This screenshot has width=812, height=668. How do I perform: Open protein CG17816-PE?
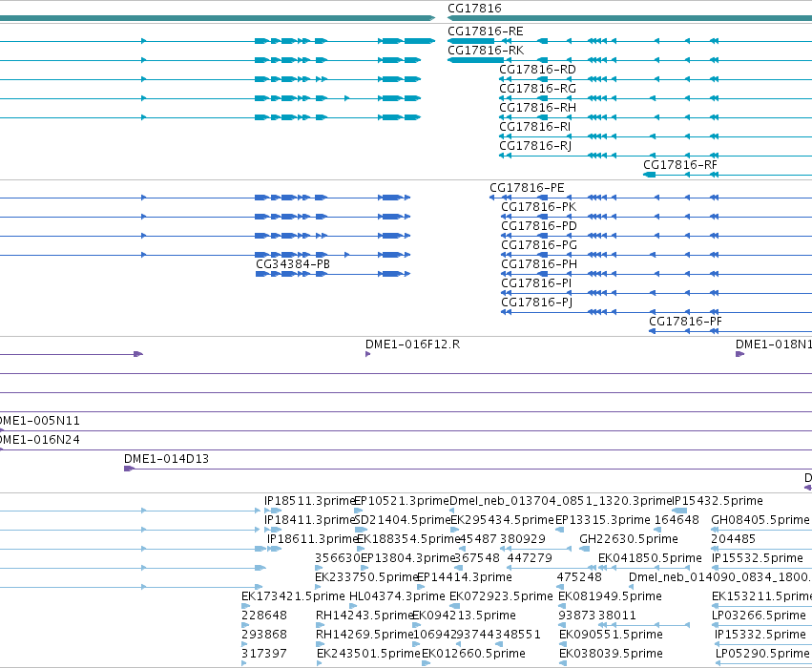[527, 188]
